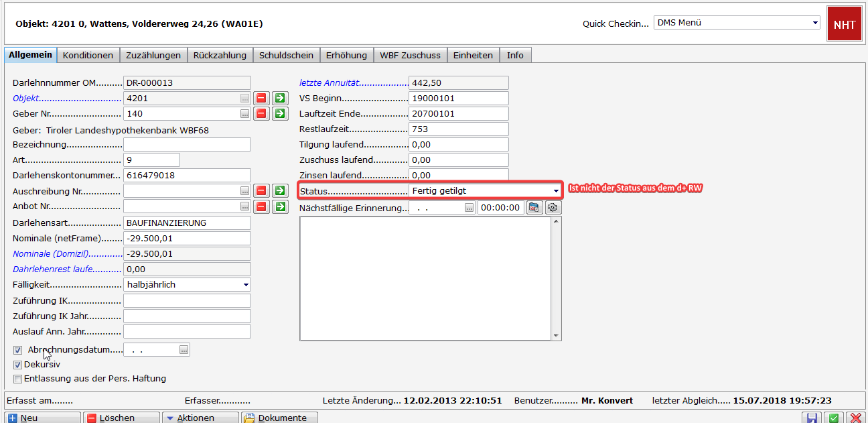Click the Dokumente button
This screenshot has width=868, height=423.
[279, 418]
